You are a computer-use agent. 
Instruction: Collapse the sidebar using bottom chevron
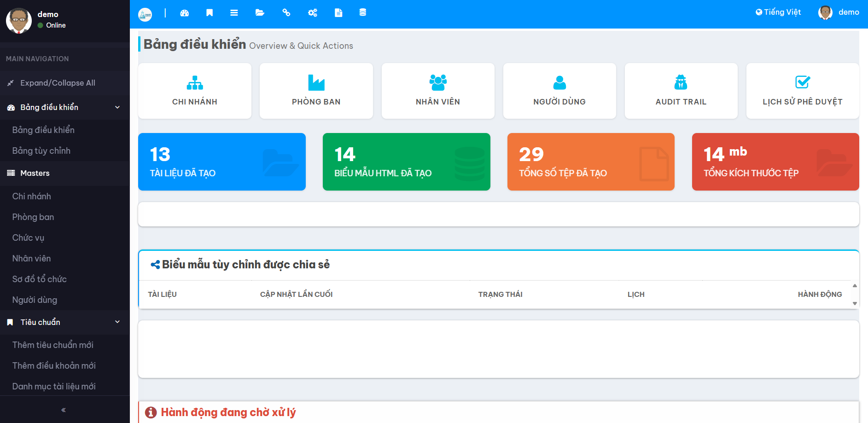tap(64, 410)
